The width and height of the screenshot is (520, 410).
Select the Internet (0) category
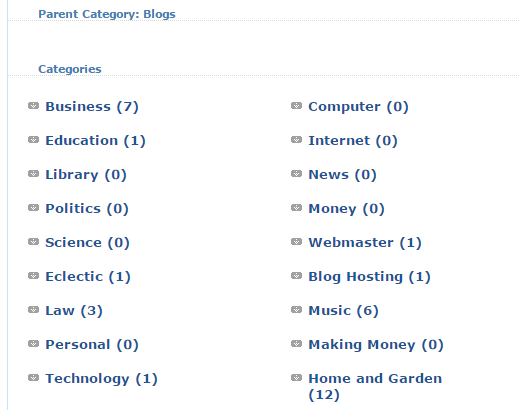(x=353, y=141)
